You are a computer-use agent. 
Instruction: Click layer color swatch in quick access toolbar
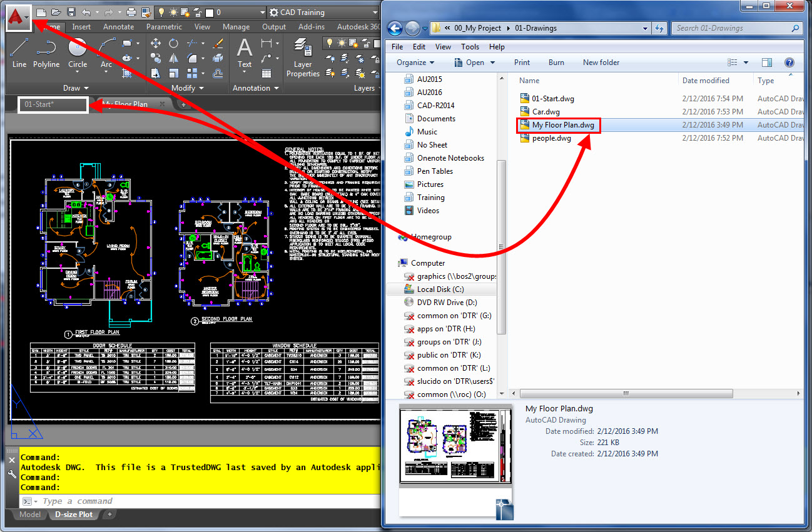(x=210, y=13)
